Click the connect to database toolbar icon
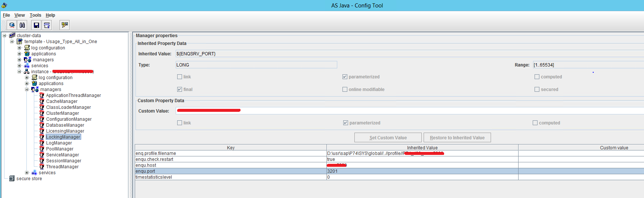 tap(12, 25)
